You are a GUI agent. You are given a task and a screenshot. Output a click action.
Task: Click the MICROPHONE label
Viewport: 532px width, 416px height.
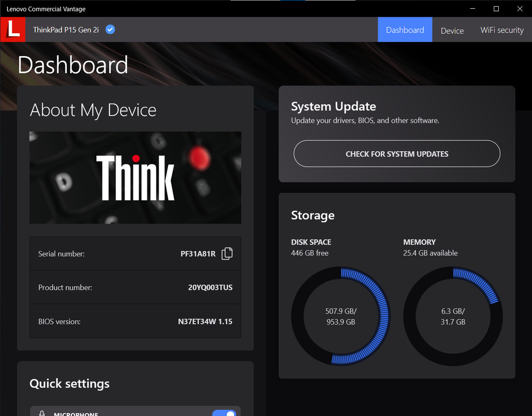(76, 414)
